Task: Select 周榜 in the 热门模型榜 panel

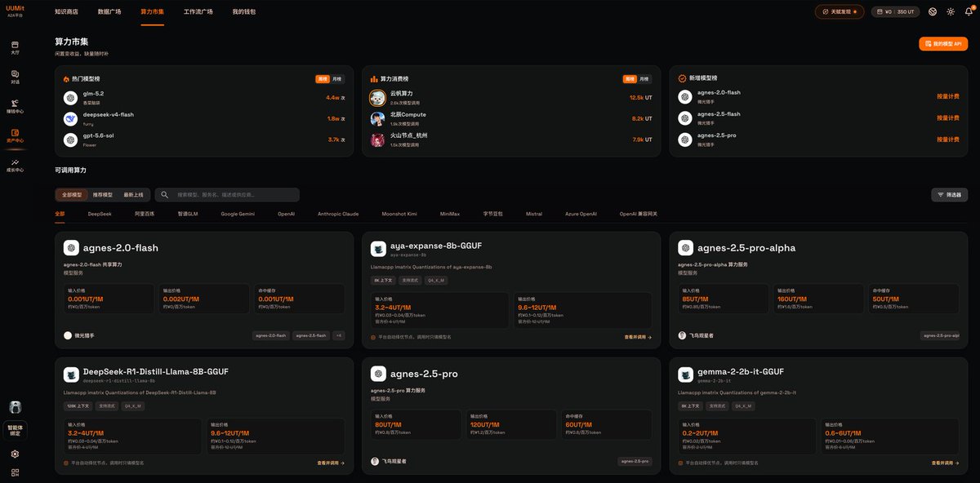Action: click(x=323, y=79)
